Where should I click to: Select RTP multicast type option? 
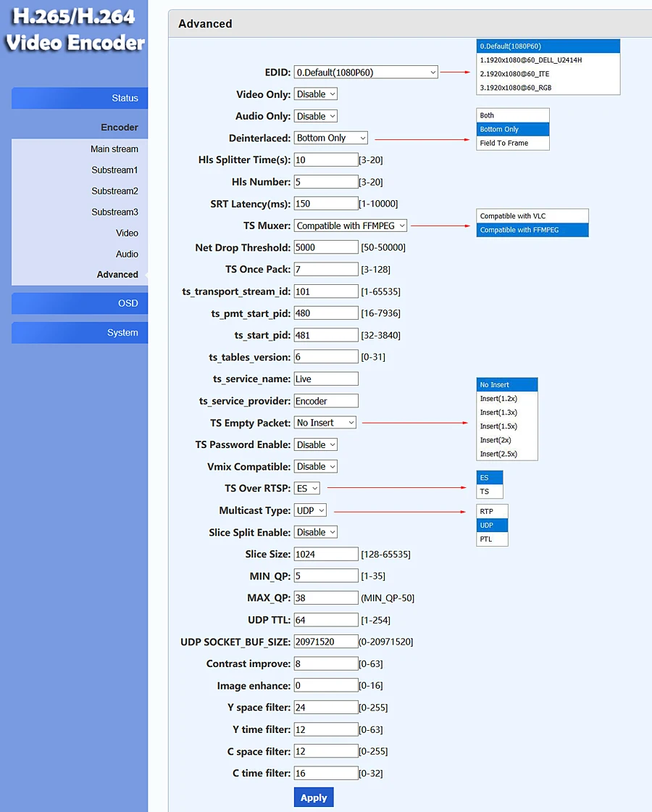[x=492, y=511]
